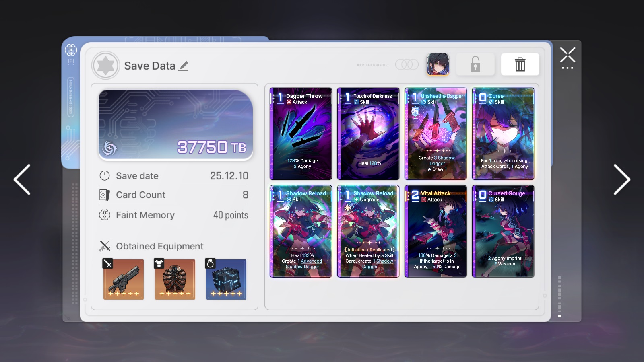Click the pencil icon to rename Save Data
This screenshot has width=644, height=362.
click(x=184, y=66)
